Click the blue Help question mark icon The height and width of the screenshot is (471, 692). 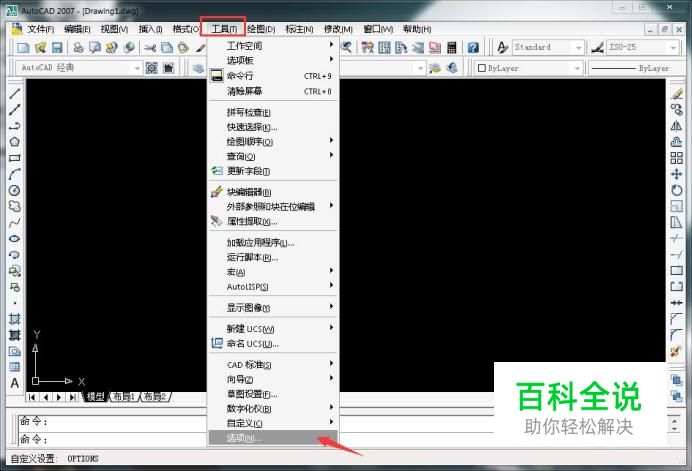click(x=473, y=47)
